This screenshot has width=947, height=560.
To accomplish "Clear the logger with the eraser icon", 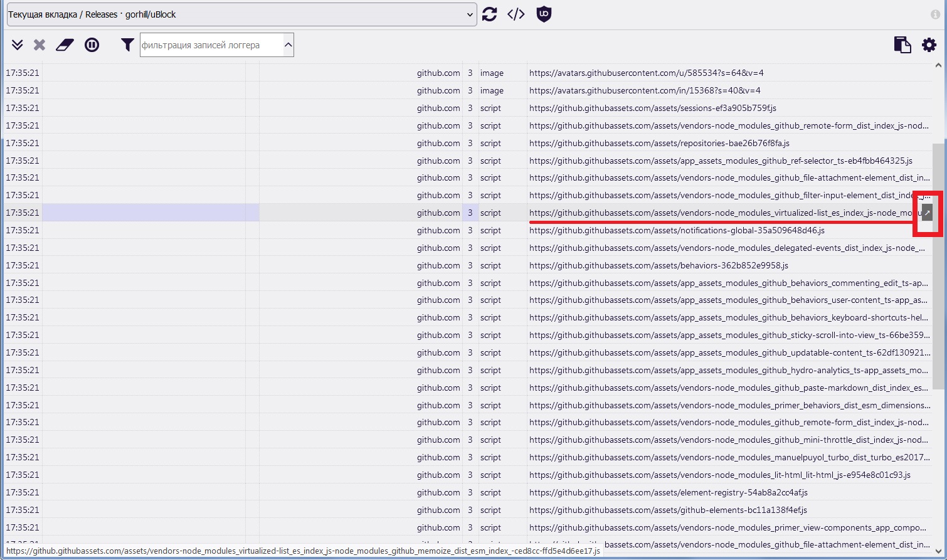I will pos(65,45).
